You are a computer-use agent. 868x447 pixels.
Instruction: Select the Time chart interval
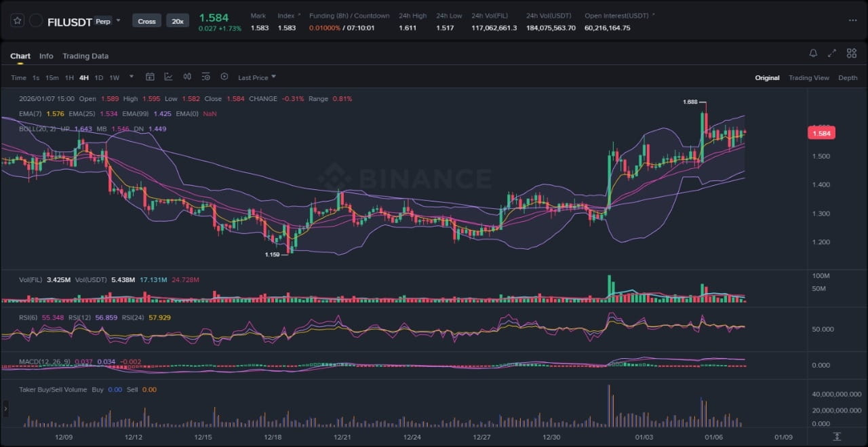point(18,78)
